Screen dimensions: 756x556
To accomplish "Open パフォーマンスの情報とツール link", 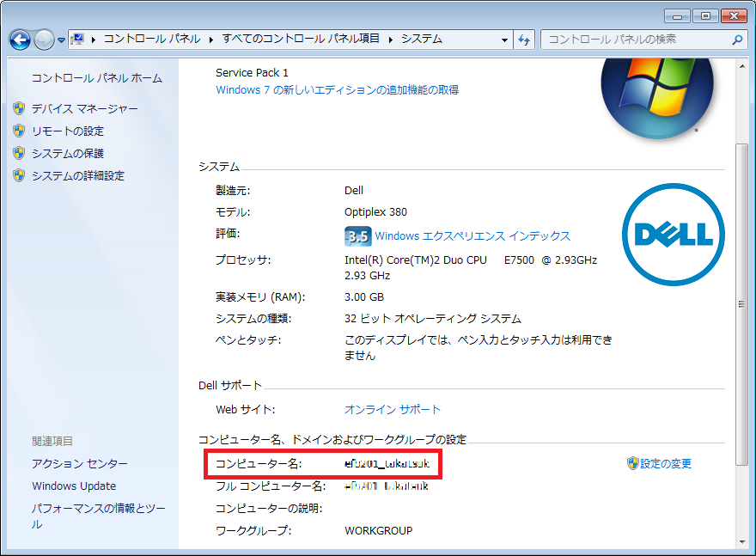I will 98,516.
